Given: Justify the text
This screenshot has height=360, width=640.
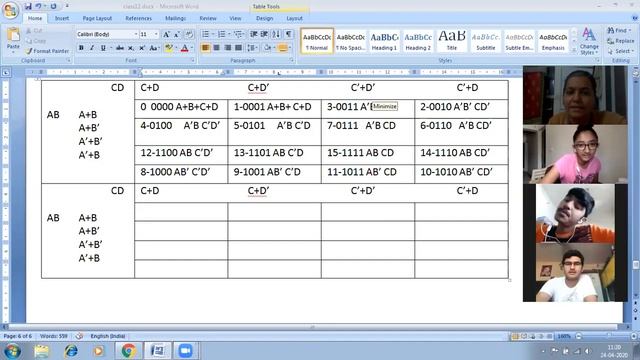Looking at the screenshot, I should [x=239, y=48].
